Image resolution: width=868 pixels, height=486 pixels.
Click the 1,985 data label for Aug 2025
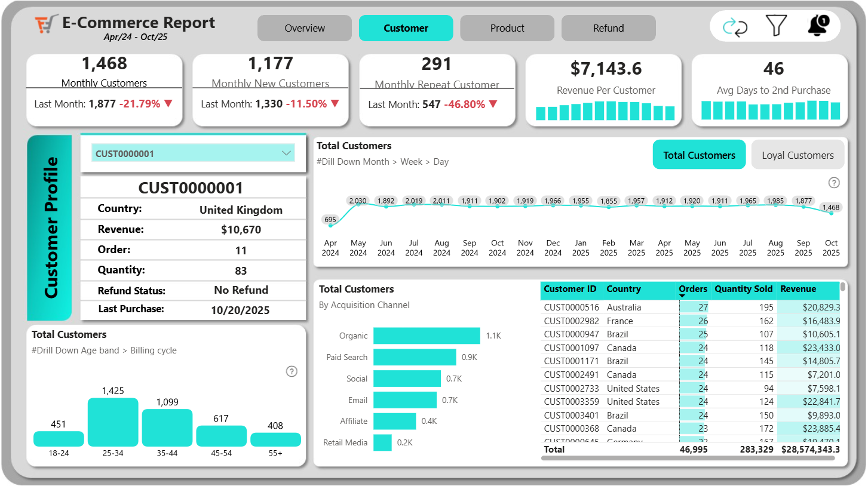tap(775, 201)
